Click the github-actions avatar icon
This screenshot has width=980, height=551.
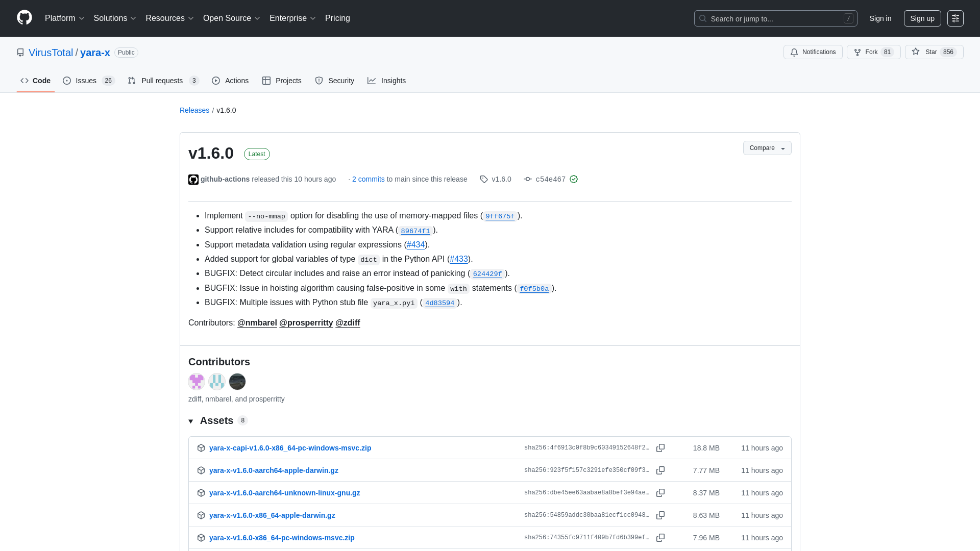[193, 180]
